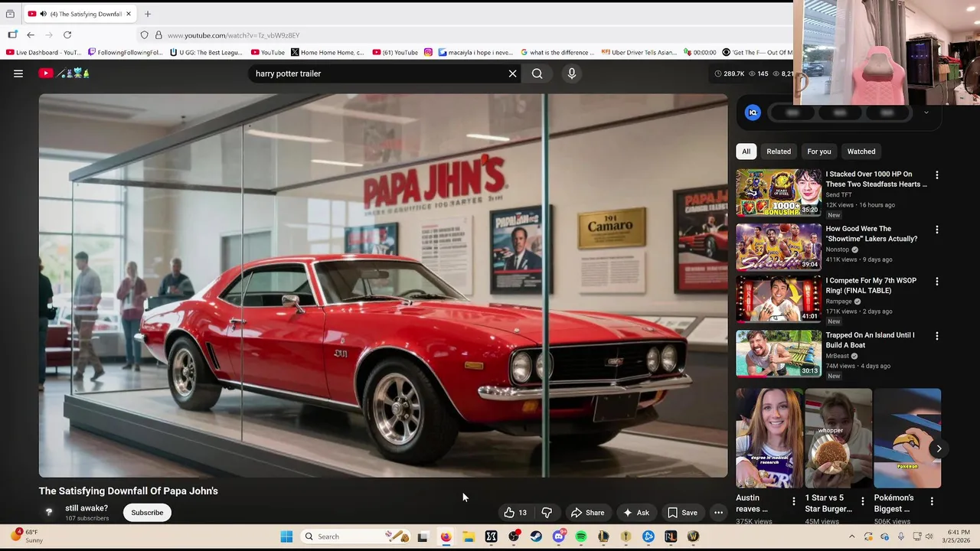Open Discord from the taskbar
This screenshot has height=551, width=980.
(559, 536)
